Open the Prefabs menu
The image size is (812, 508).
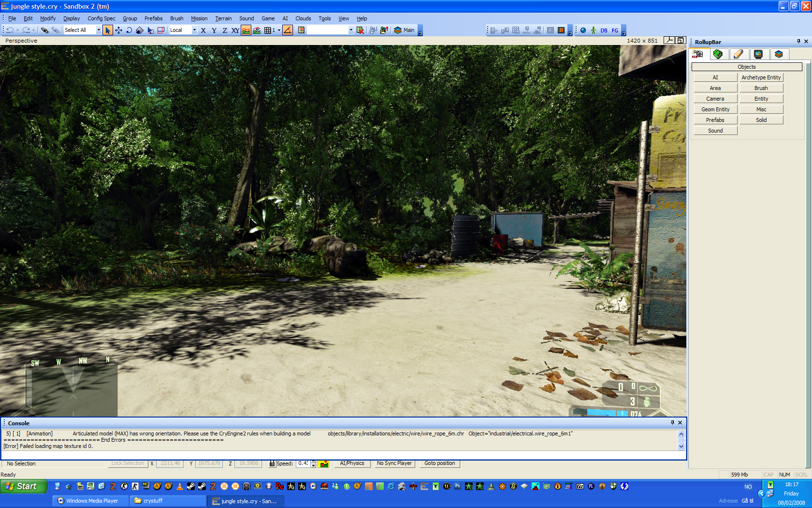153,18
